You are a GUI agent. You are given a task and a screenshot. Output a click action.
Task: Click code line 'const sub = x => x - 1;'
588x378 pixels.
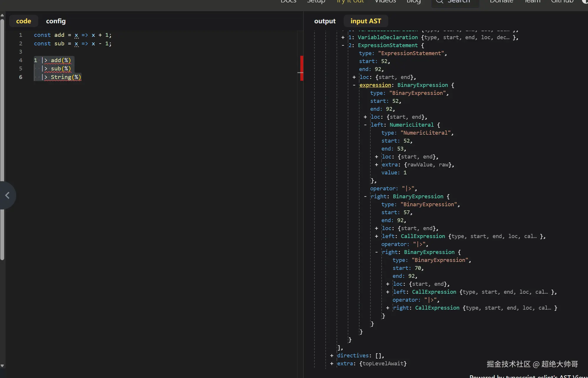tap(73, 44)
